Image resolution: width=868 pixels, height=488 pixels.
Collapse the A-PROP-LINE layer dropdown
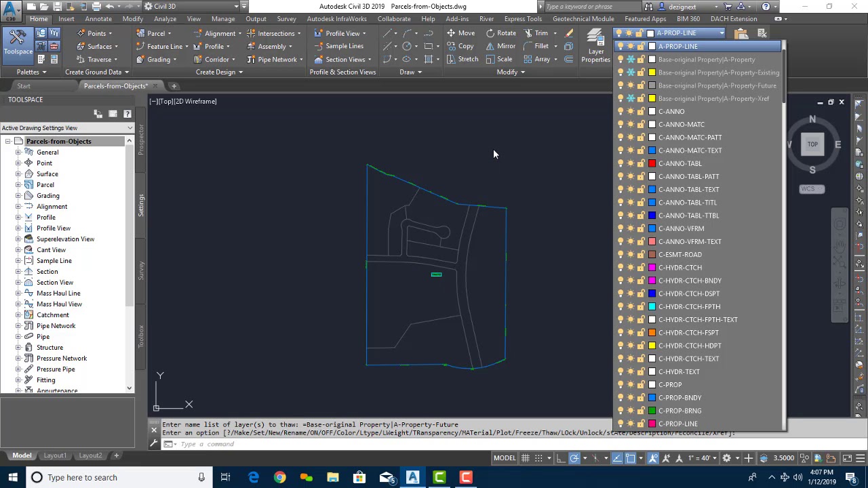pyautogui.click(x=722, y=33)
